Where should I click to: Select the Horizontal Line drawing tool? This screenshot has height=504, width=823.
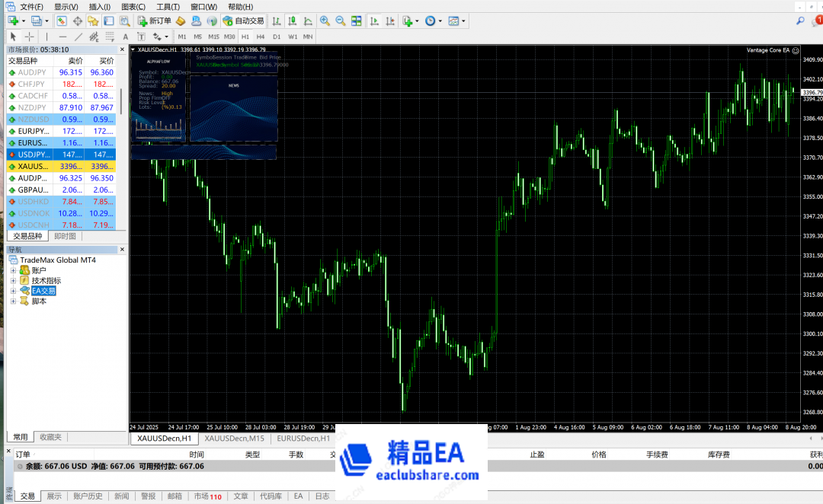[62, 37]
